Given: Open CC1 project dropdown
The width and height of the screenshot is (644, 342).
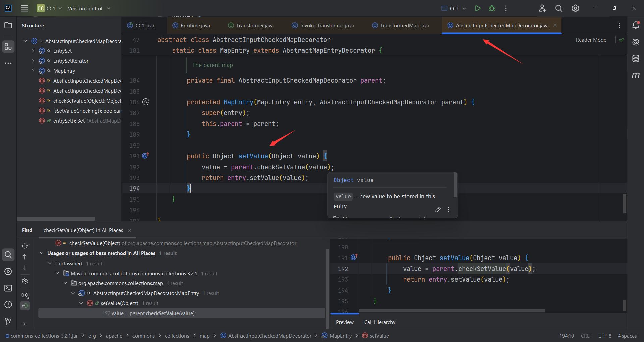Looking at the screenshot, I should 50,8.
